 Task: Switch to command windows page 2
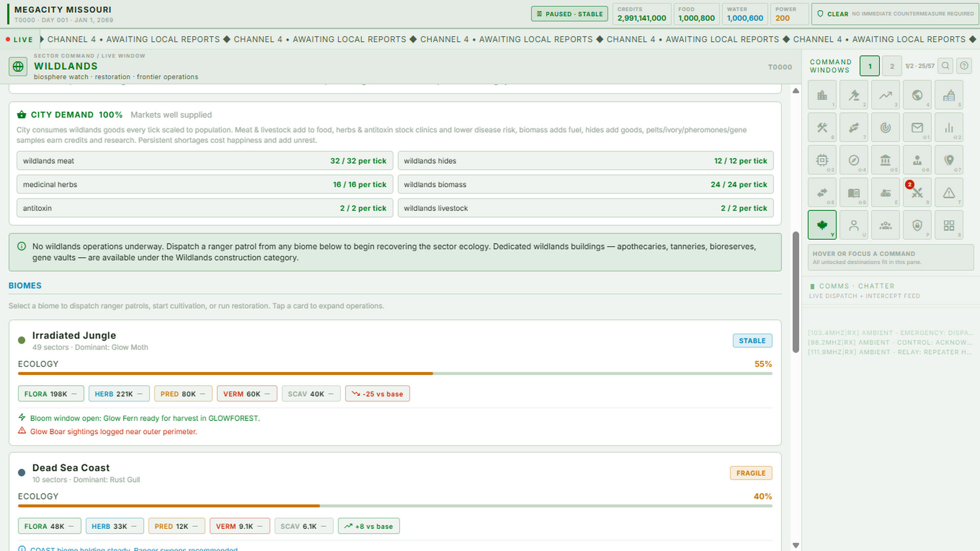(x=892, y=66)
